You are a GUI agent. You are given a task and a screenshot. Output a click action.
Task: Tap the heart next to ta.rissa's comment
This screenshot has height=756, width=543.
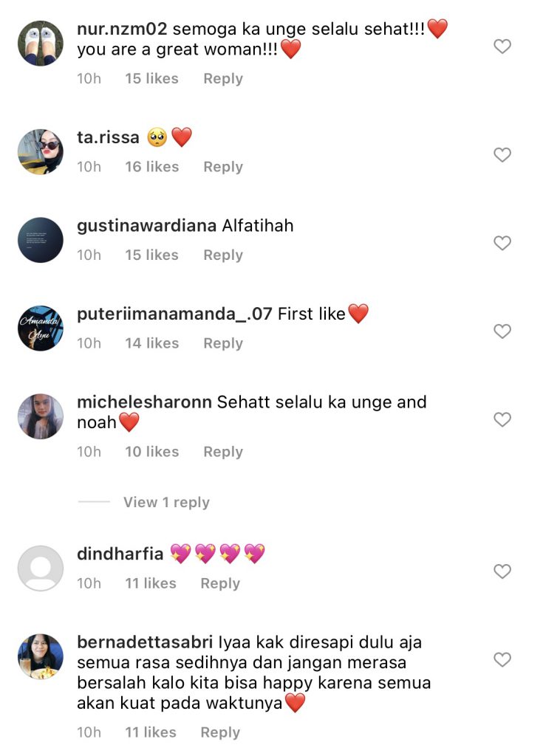click(502, 155)
